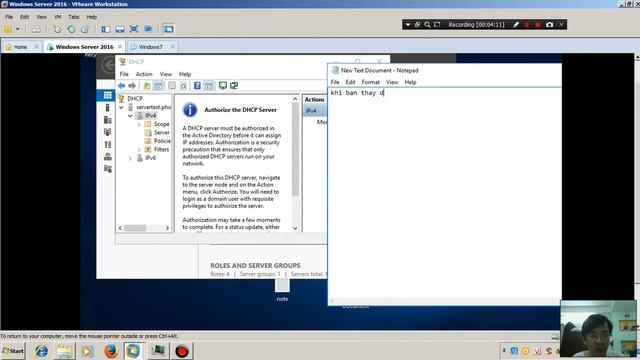This screenshot has height=360, width=640.
Task: Click the first green monitor icon in DHCP toolbar
Action: pos(222,86)
